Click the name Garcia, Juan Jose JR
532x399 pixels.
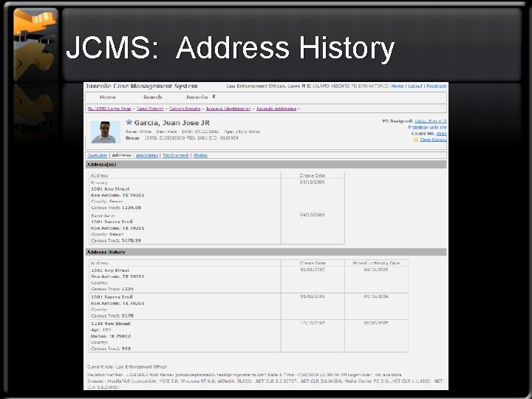(171, 123)
